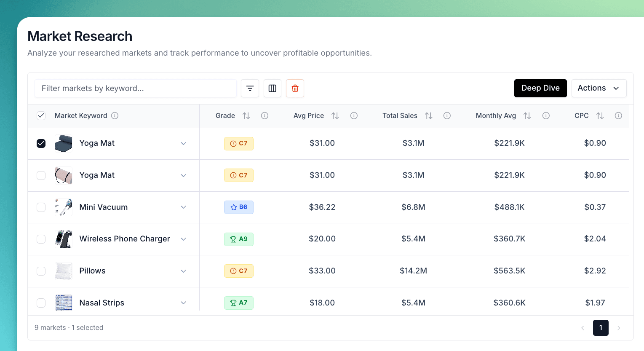Select page 1 in pagination
Screen dimensions: 644x351
(601, 327)
